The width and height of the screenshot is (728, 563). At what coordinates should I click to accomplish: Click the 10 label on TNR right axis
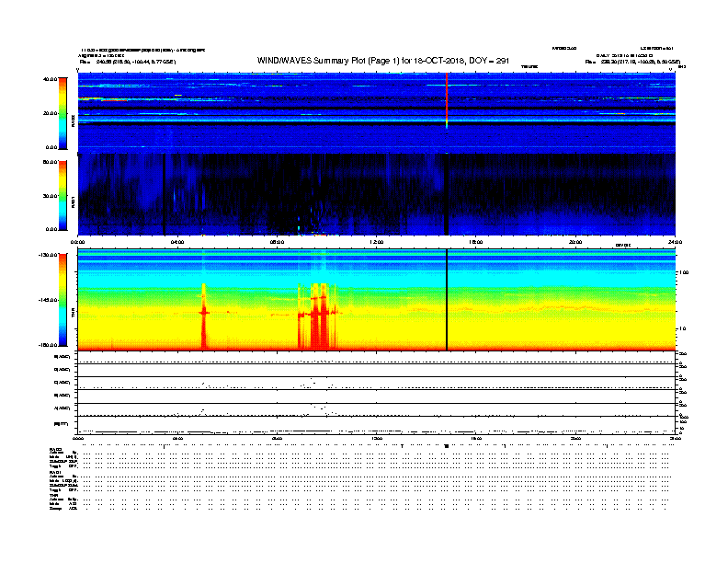coord(682,328)
